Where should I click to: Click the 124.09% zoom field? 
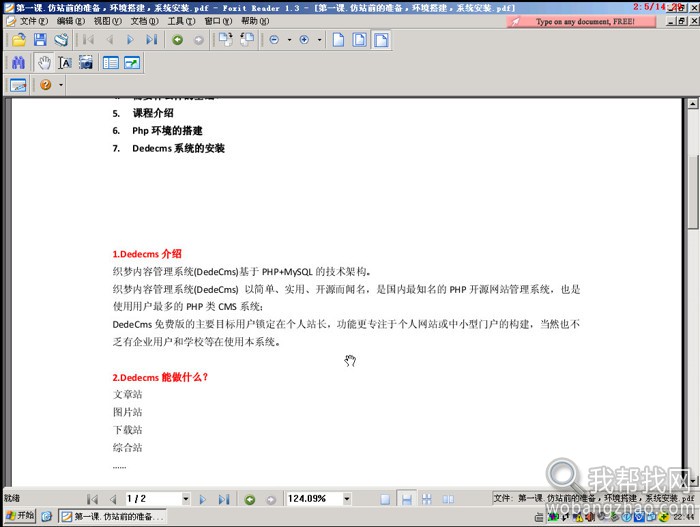tap(314, 498)
